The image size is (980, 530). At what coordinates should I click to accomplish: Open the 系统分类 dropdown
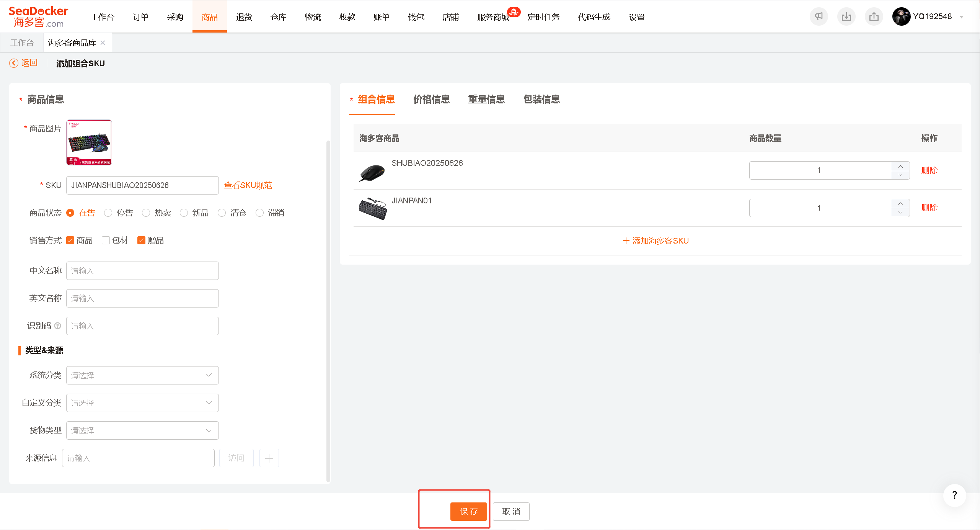(142, 375)
